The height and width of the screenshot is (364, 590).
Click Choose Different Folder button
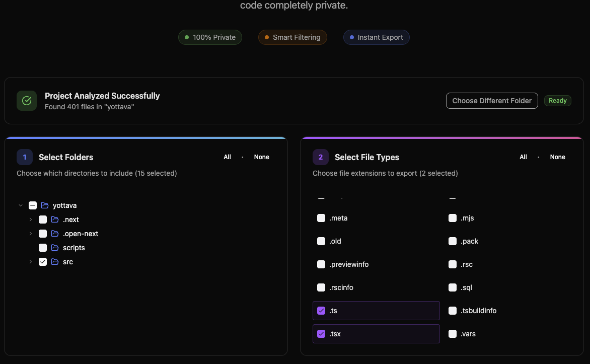pyautogui.click(x=492, y=101)
